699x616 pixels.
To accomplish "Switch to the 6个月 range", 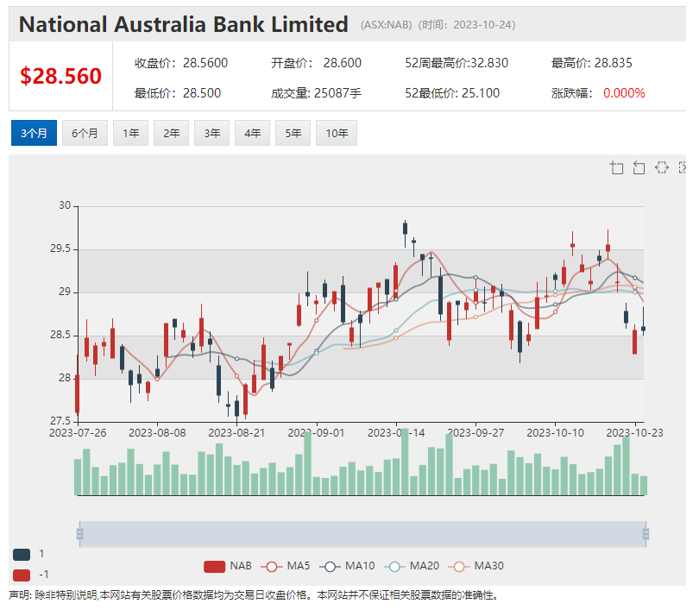I will [x=85, y=133].
